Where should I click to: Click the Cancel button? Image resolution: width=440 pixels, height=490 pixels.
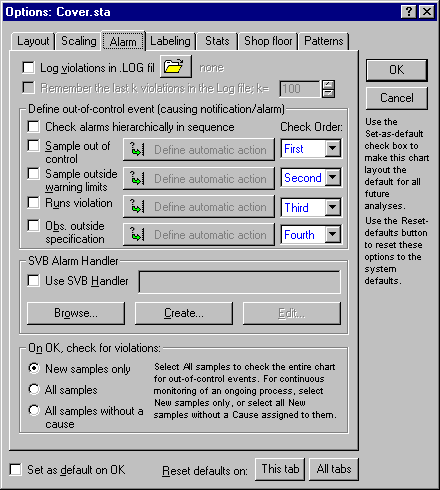[397, 98]
